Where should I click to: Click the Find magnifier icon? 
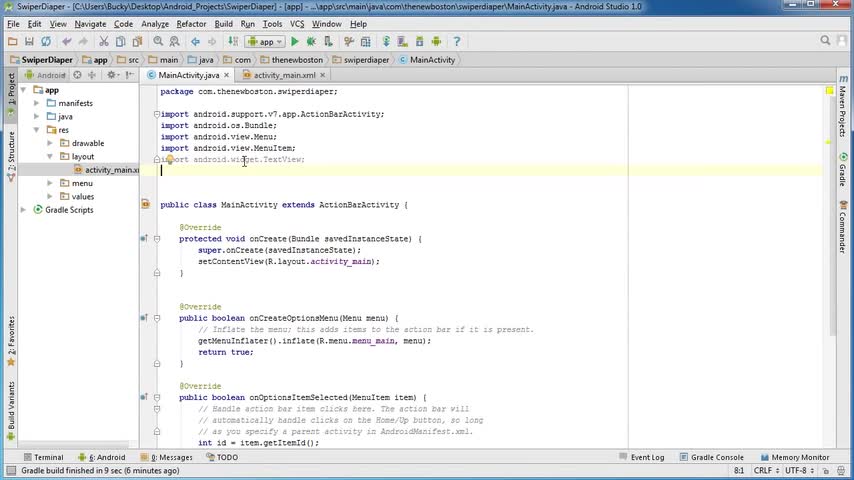click(158, 41)
